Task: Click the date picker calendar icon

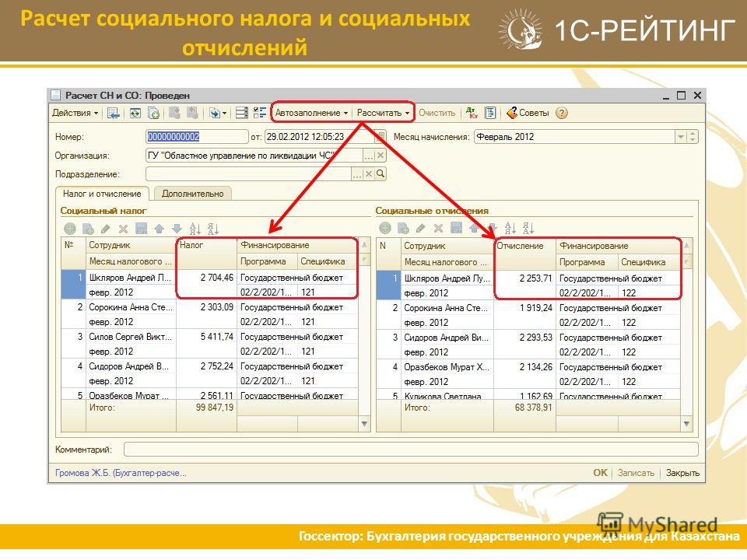Action: (380, 137)
